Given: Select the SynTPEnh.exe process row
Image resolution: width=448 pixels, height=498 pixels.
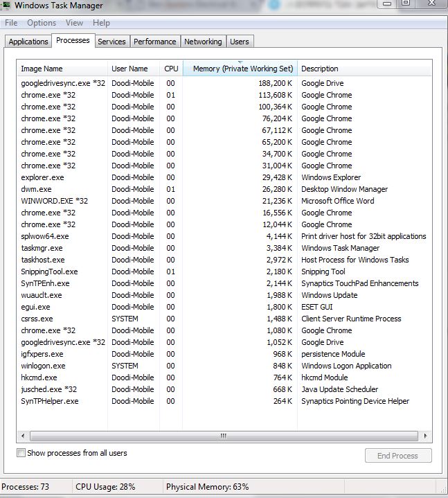Looking at the screenshot, I should [x=224, y=283].
